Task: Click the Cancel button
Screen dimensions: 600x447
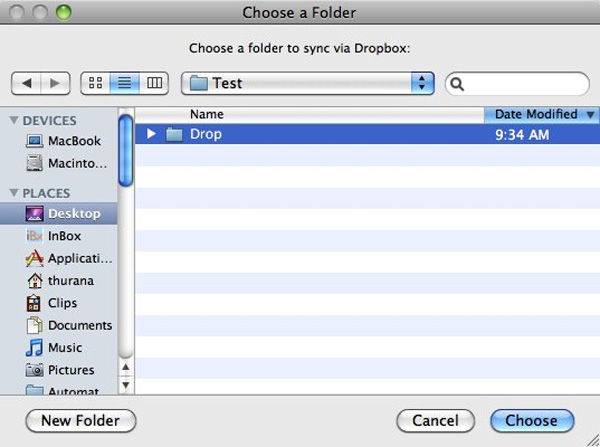Action: (x=435, y=421)
